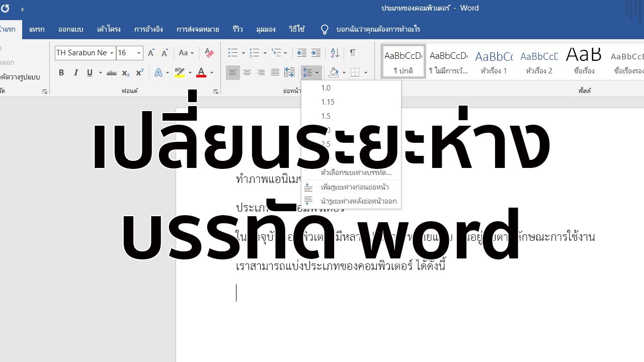Toggle Italic formatting
Screen dimensions: 644x362
[x=76, y=73]
